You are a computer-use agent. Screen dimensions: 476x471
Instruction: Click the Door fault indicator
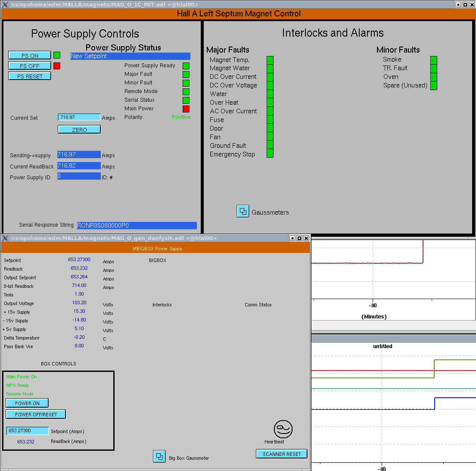(x=270, y=128)
